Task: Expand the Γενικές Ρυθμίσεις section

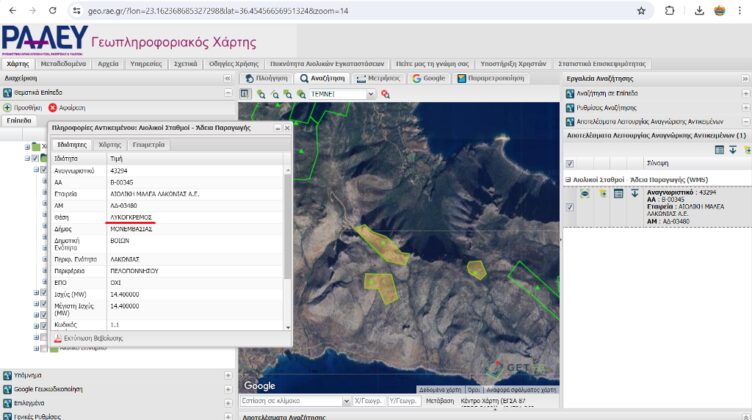Action: pyautogui.click(x=228, y=416)
